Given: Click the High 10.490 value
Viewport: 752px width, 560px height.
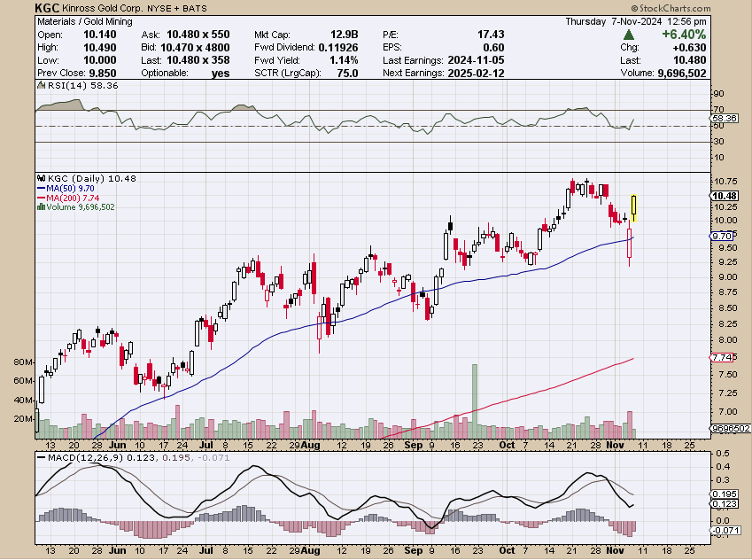Looking at the screenshot, I should point(100,48).
